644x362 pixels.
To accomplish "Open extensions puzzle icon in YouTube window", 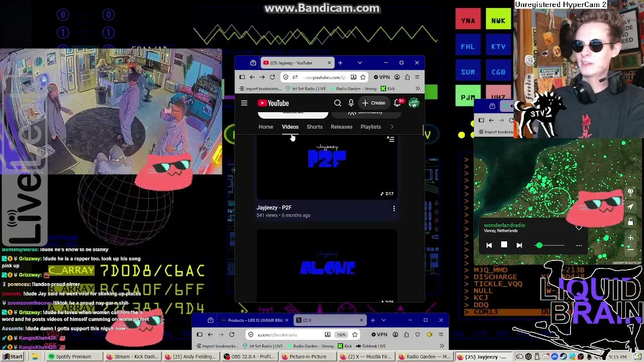I will click(x=407, y=77).
